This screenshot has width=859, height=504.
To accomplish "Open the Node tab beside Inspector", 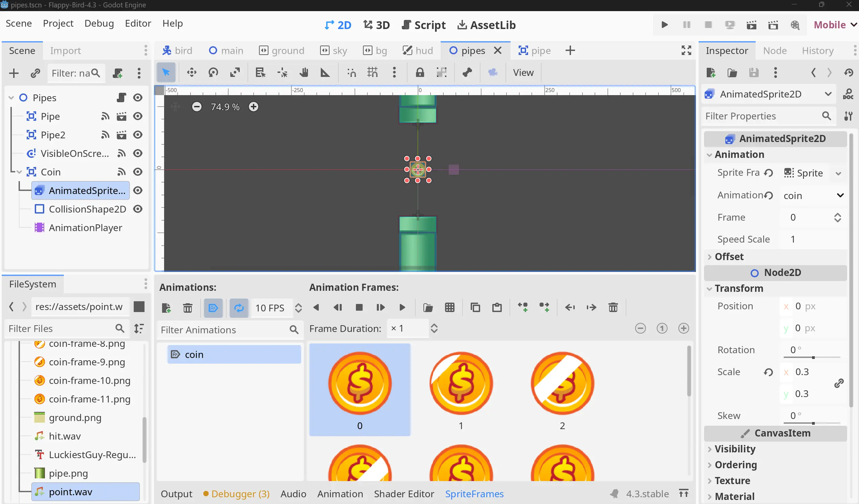I will click(x=775, y=51).
